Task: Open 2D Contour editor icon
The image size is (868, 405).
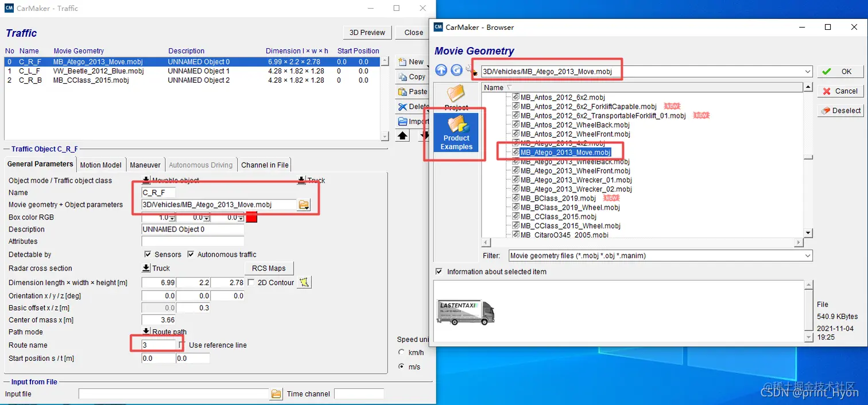Action: pyautogui.click(x=304, y=282)
